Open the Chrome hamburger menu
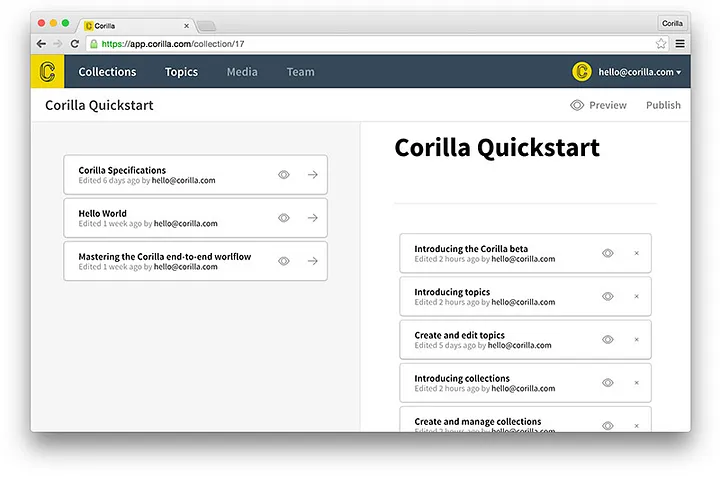 tap(680, 44)
